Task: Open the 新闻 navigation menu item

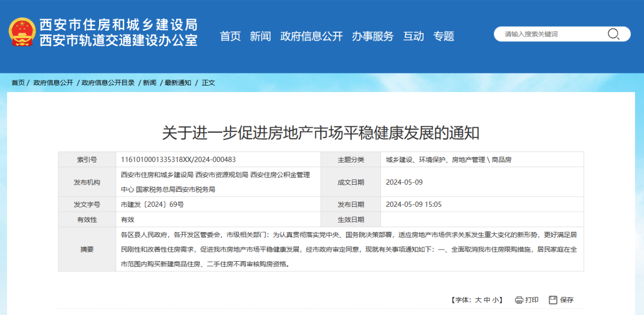Action: 261,36
